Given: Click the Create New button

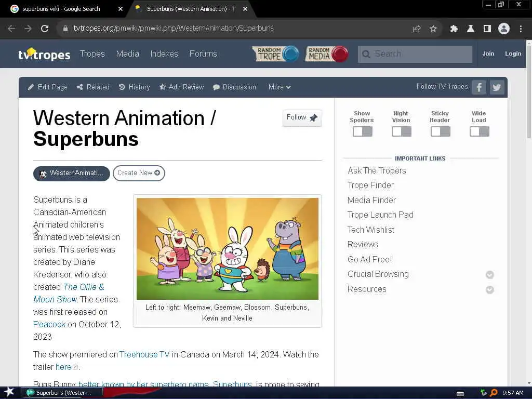Looking at the screenshot, I should 139,173.
